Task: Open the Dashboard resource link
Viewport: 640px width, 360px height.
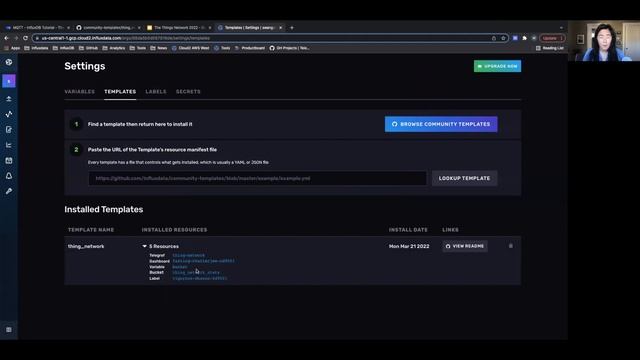Action: point(203,261)
